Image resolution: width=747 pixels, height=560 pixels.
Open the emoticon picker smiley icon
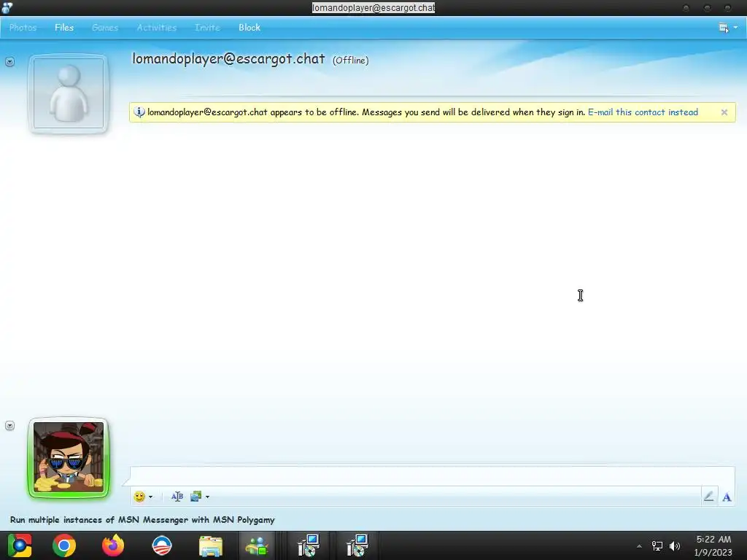(139, 497)
